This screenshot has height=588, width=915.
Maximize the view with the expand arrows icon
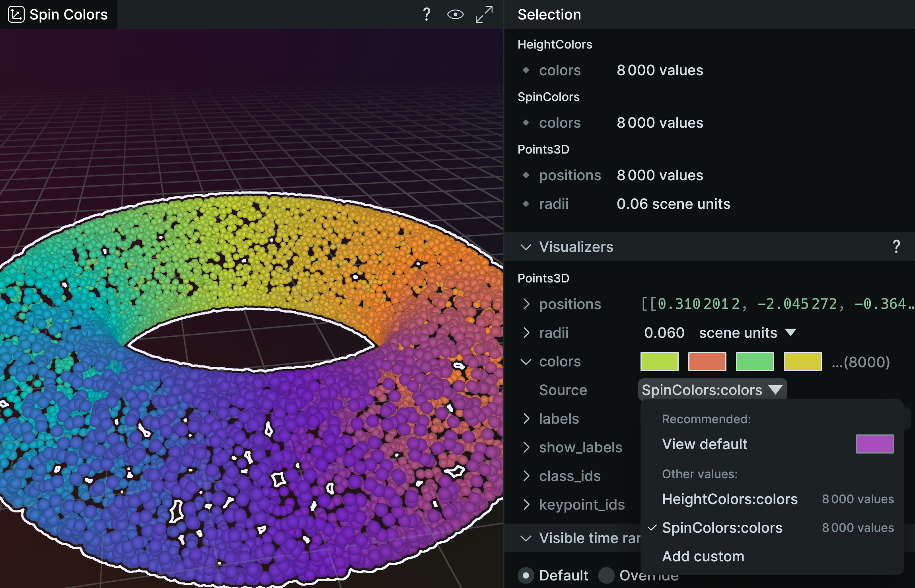484,15
